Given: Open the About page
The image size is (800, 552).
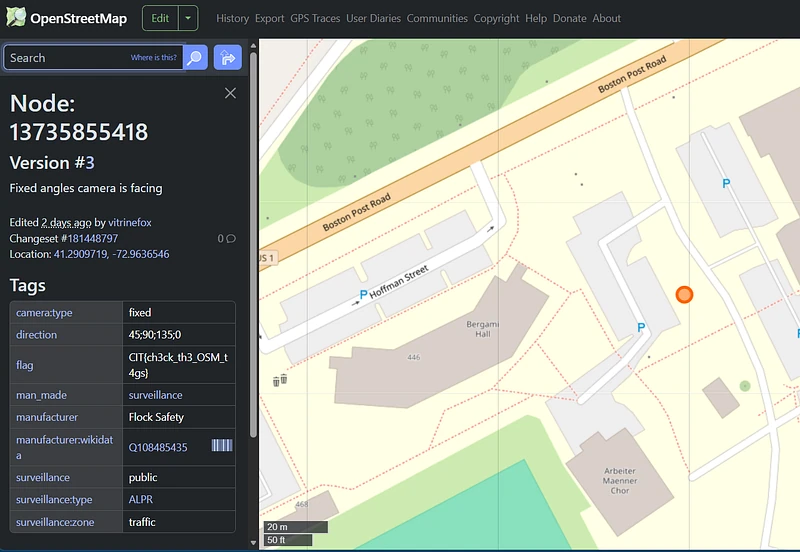Looking at the screenshot, I should (x=606, y=18).
